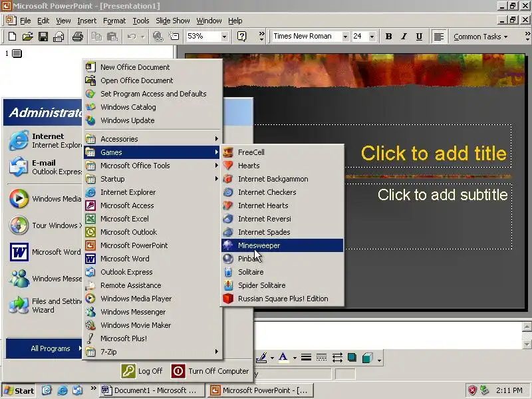The image size is (532, 399).
Task: Open Russian Square Plus! Edition
Action: click(x=282, y=299)
